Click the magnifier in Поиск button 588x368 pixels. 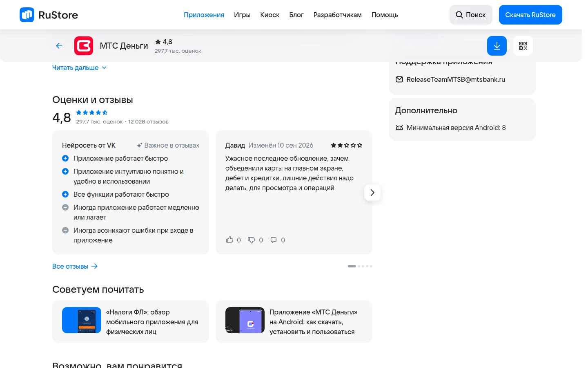[459, 15]
